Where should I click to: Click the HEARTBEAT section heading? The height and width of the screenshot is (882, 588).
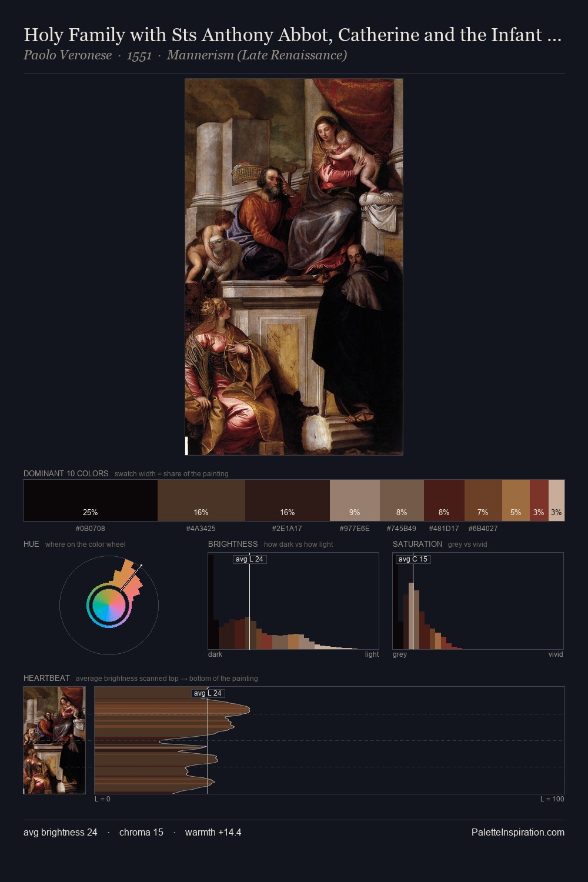click(x=46, y=678)
